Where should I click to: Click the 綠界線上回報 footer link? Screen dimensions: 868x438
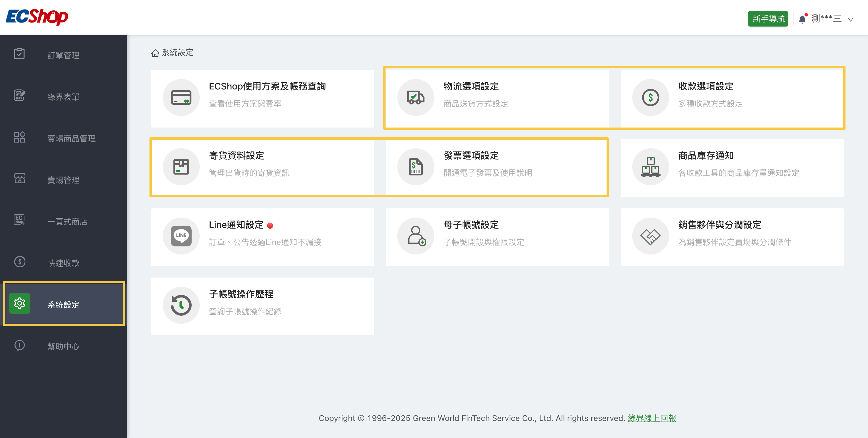[652, 418]
